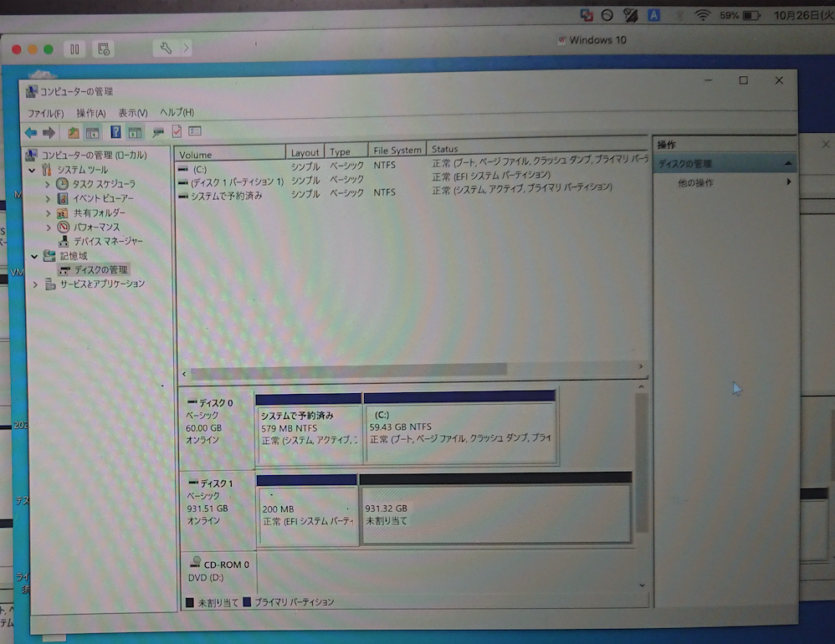Select コンピューターの管理 (ローカル) root node

(94, 156)
